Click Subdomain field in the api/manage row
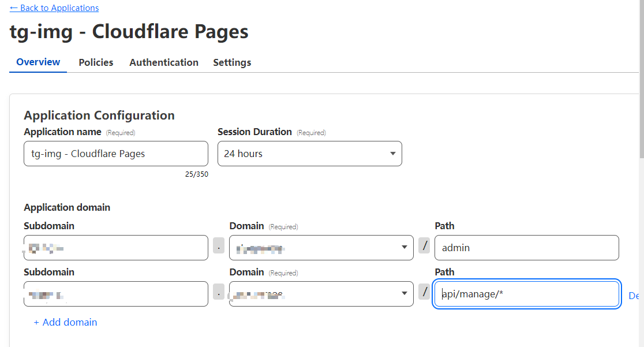 click(x=115, y=294)
